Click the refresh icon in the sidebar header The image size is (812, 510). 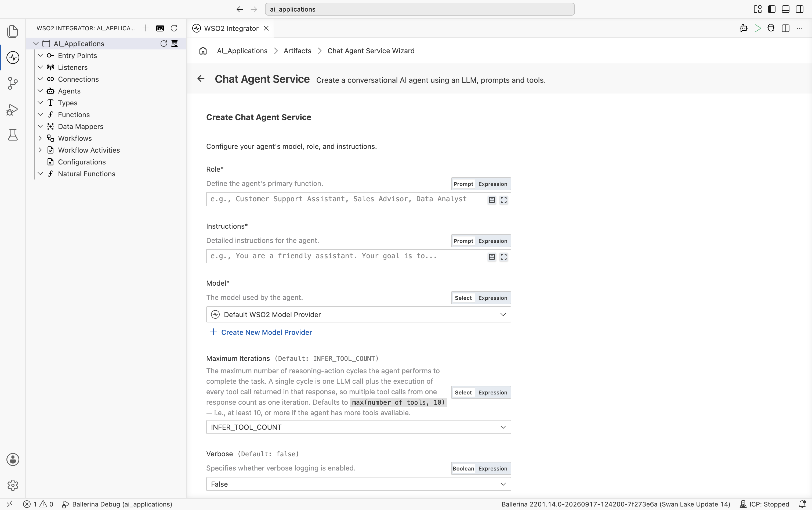coord(174,28)
